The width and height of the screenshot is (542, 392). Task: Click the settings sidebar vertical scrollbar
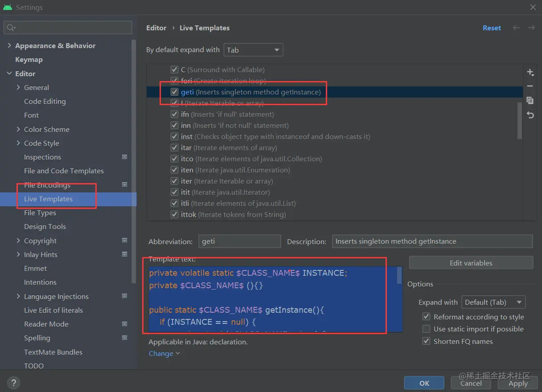pyautogui.click(x=134, y=160)
